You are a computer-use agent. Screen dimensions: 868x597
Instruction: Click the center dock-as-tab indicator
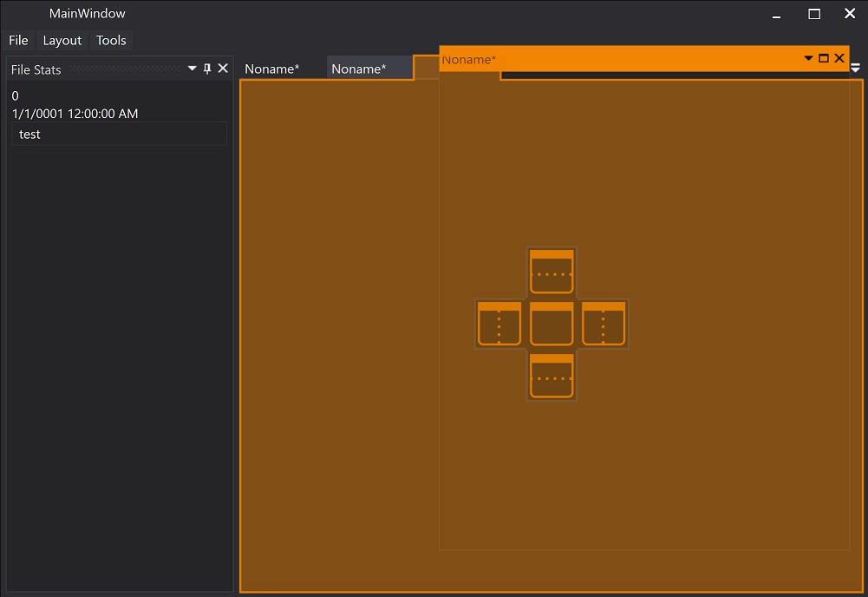551,325
